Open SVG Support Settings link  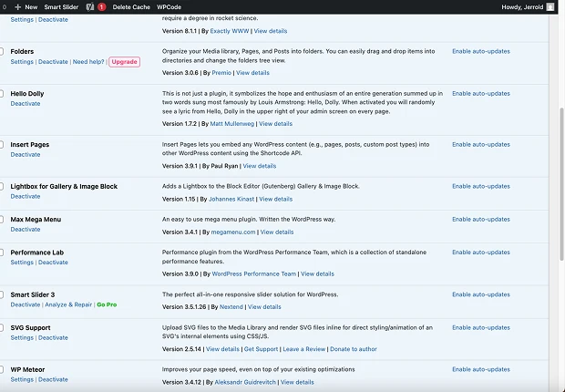(22, 337)
